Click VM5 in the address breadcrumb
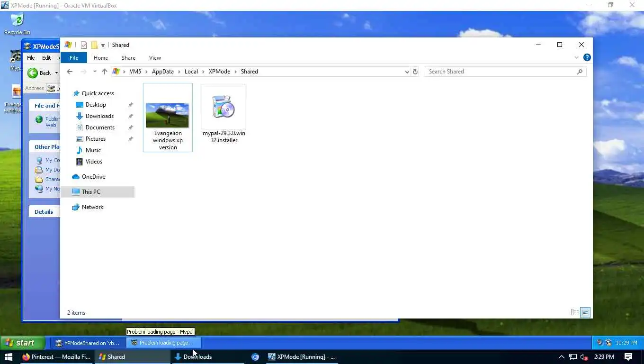This screenshot has height=364, width=644. tap(135, 72)
